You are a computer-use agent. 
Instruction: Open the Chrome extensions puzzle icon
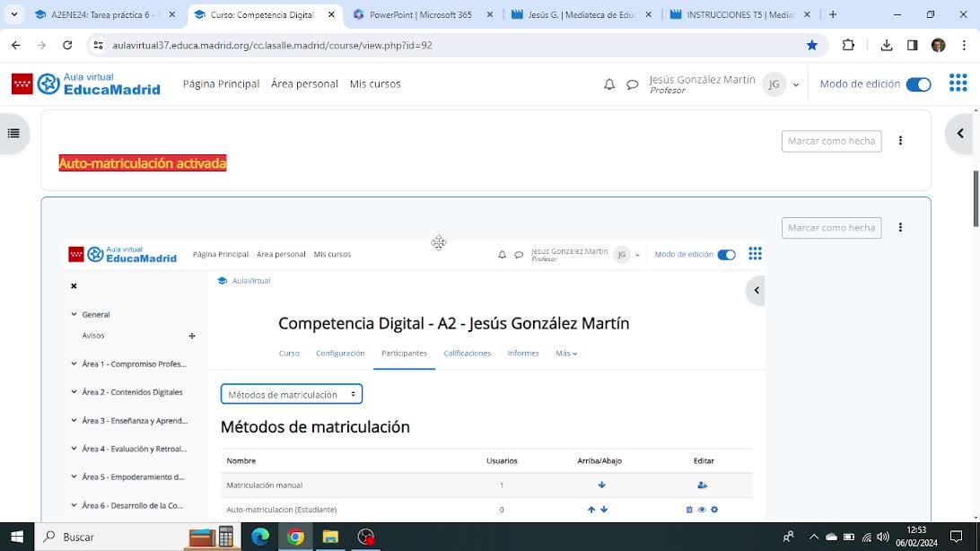pyautogui.click(x=848, y=45)
